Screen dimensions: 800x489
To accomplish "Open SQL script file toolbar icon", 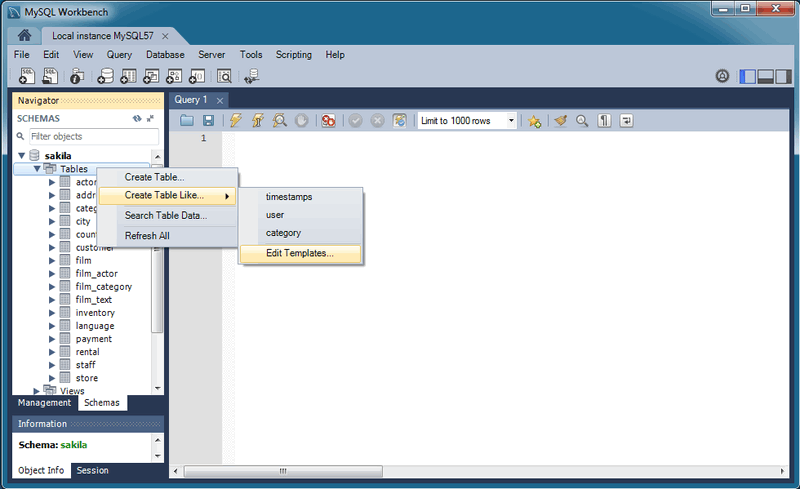I will (x=50, y=76).
